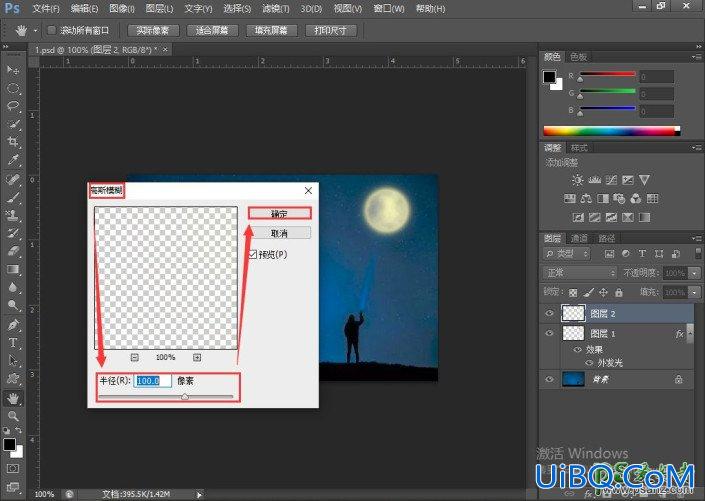Switch to the 色板 tab

click(x=578, y=57)
